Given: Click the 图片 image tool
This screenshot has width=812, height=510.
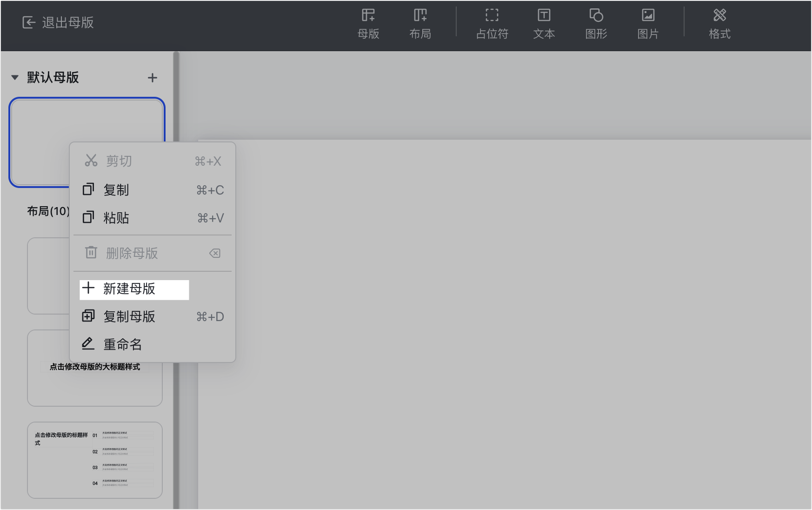Looking at the screenshot, I should click(x=648, y=24).
